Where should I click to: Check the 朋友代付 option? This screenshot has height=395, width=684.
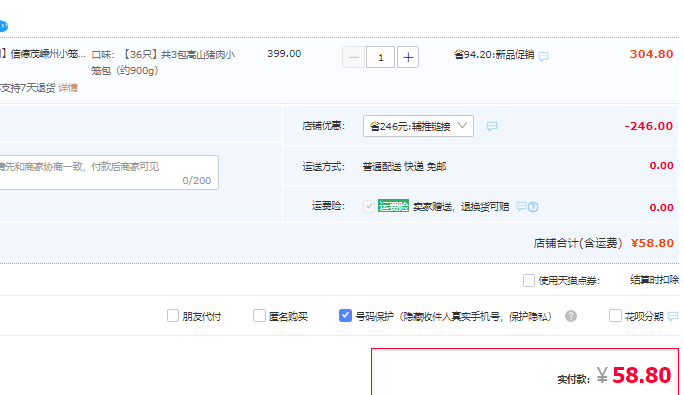click(x=173, y=316)
